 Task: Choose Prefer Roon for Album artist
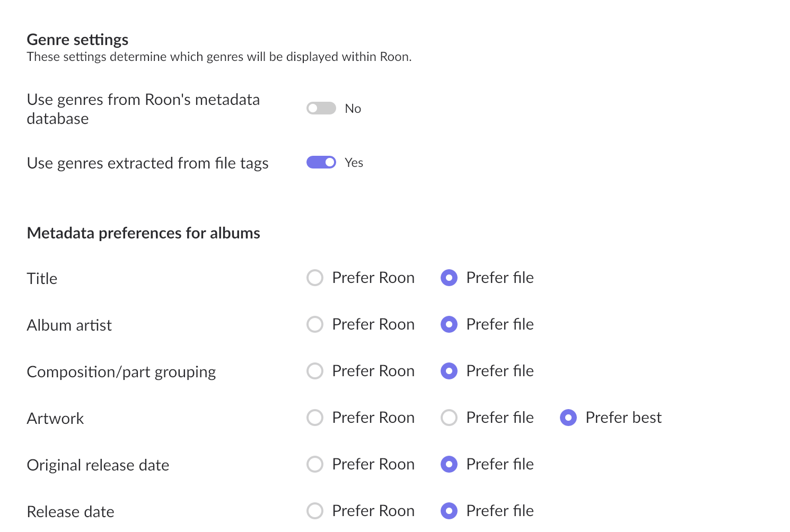(315, 324)
